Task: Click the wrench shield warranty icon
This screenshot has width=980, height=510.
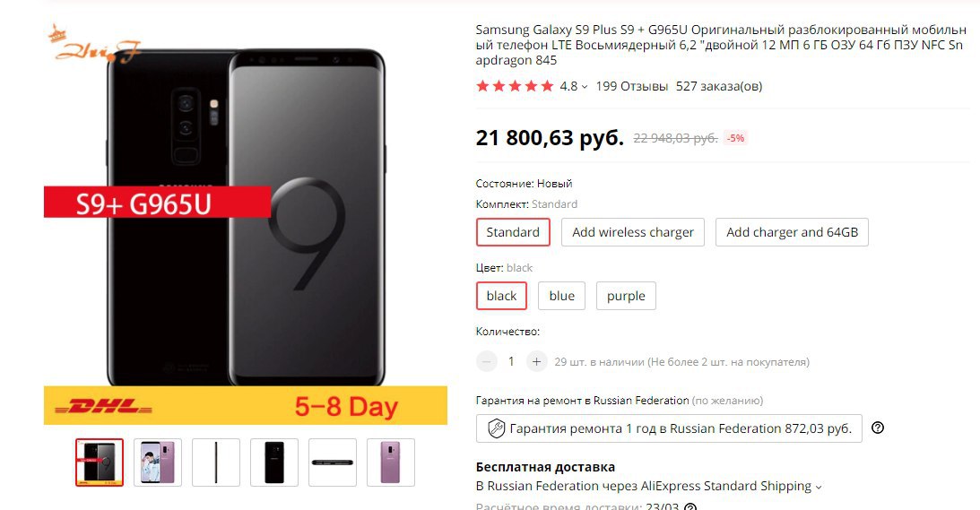Action: pyautogui.click(x=496, y=428)
